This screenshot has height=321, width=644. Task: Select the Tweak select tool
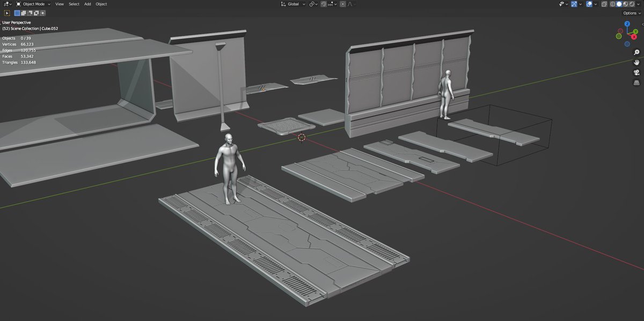pyautogui.click(x=8, y=13)
